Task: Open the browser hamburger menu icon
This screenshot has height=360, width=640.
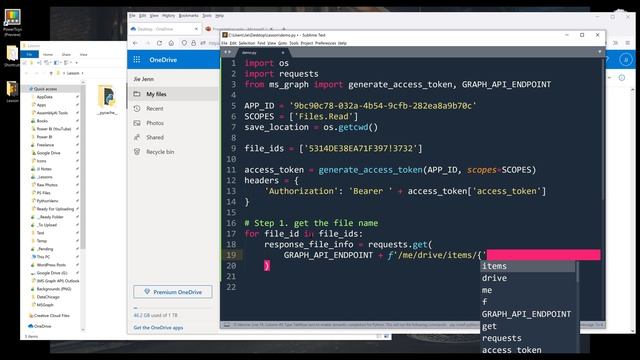Action: pos(628,43)
